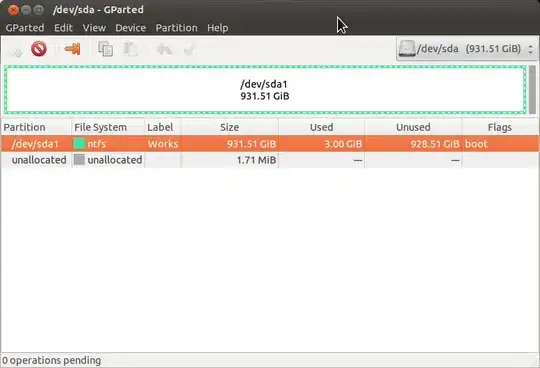The width and height of the screenshot is (540, 368).
Task: Click the gray unallocated color swatch
Action: pos(79,159)
